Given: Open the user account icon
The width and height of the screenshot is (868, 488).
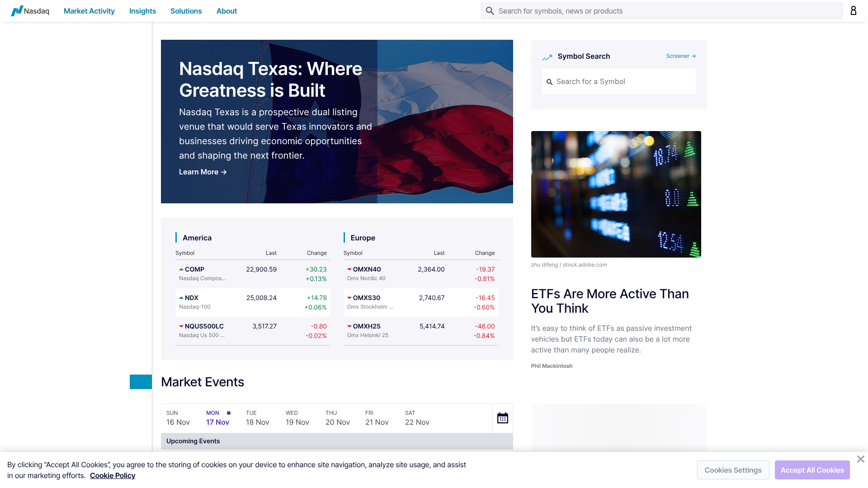Looking at the screenshot, I should (854, 10).
